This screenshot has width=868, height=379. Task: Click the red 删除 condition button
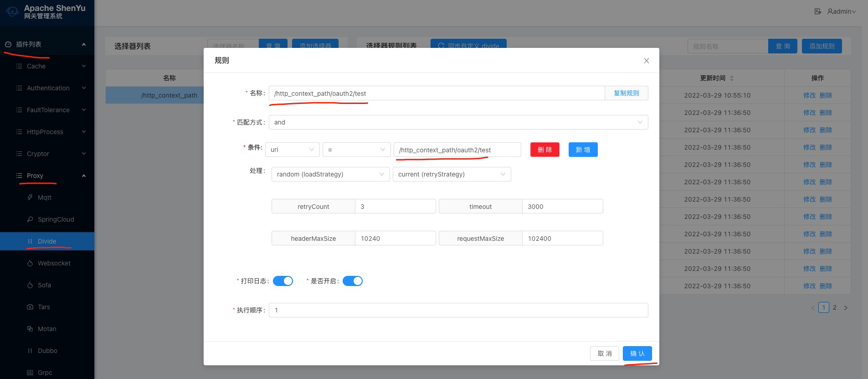544,150
